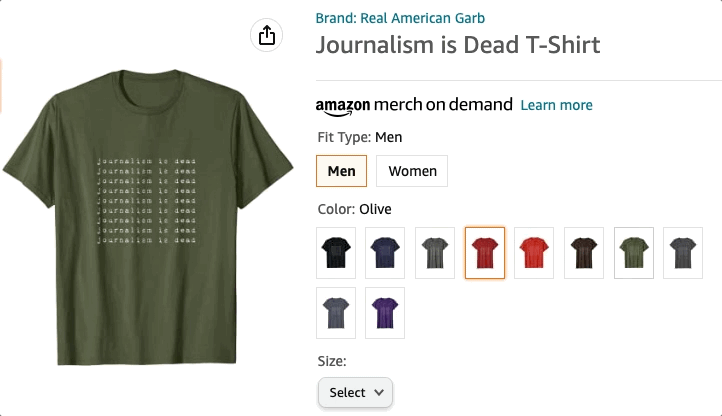Select the gray swatch between navy and dark red
Image resolution: width=722 pixels, height=416 pixels.
click(x=435, y=253)
